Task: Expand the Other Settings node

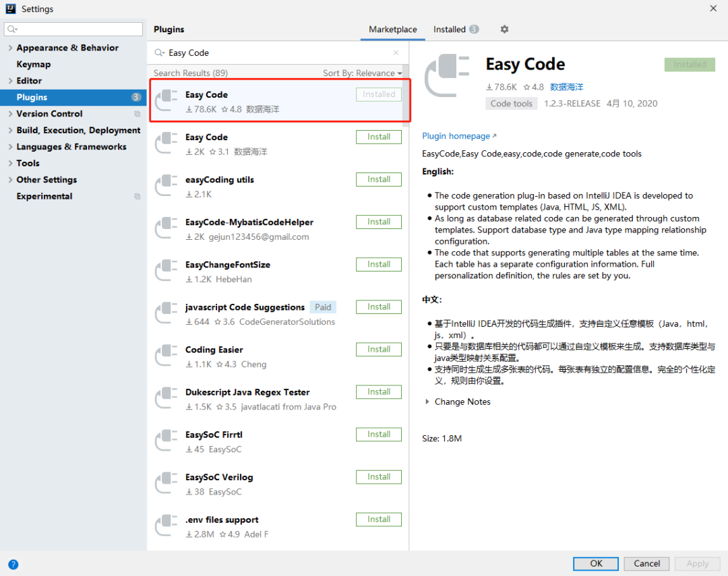Action: [x=10, y=180]
